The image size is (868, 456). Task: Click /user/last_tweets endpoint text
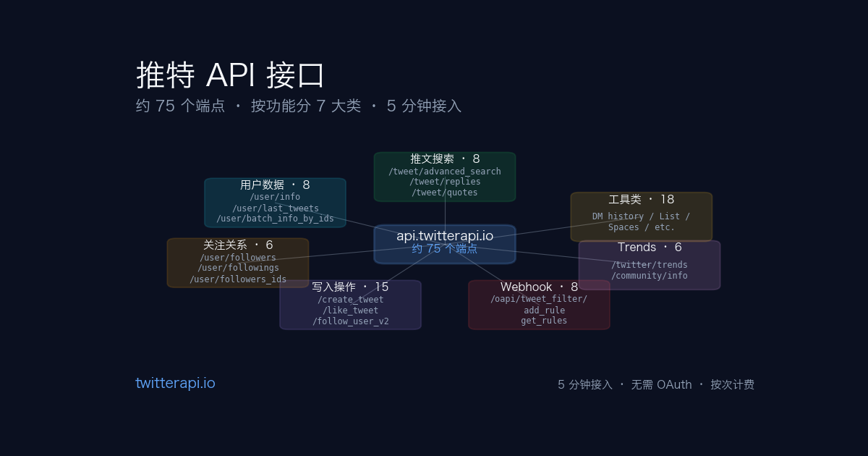coord(276,208)
